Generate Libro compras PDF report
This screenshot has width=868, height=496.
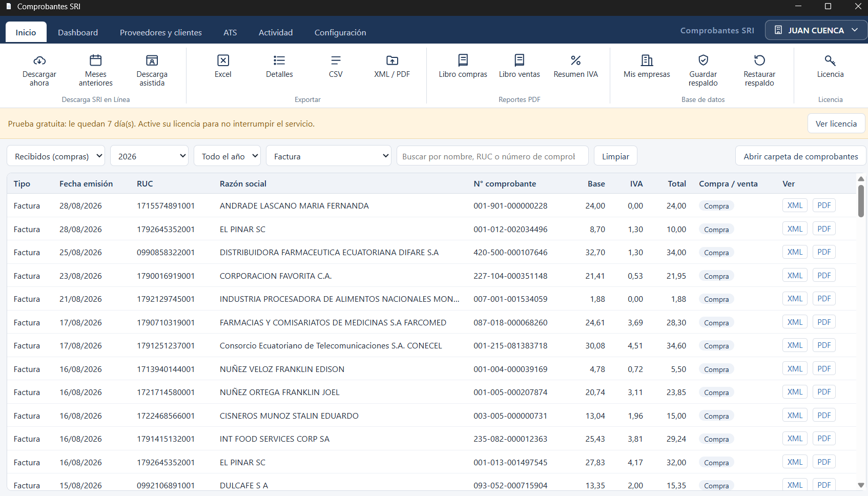coord(463,66)
